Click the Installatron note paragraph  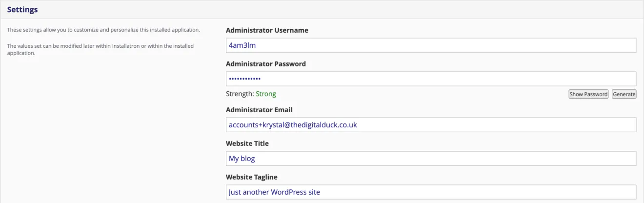[100, 49]
